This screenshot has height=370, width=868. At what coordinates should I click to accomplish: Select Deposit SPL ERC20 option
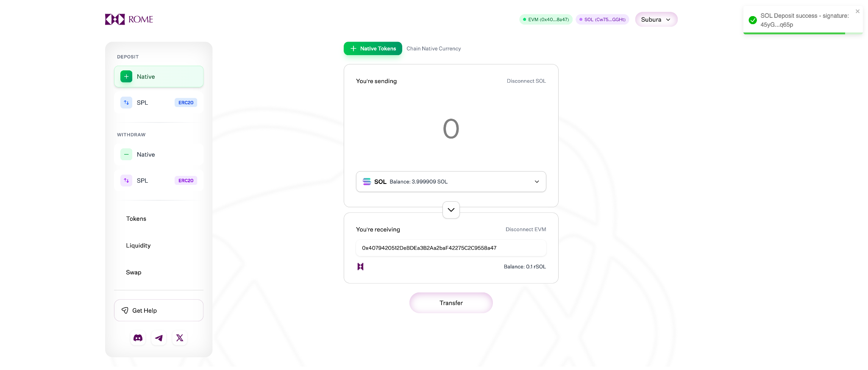(159, 103)
